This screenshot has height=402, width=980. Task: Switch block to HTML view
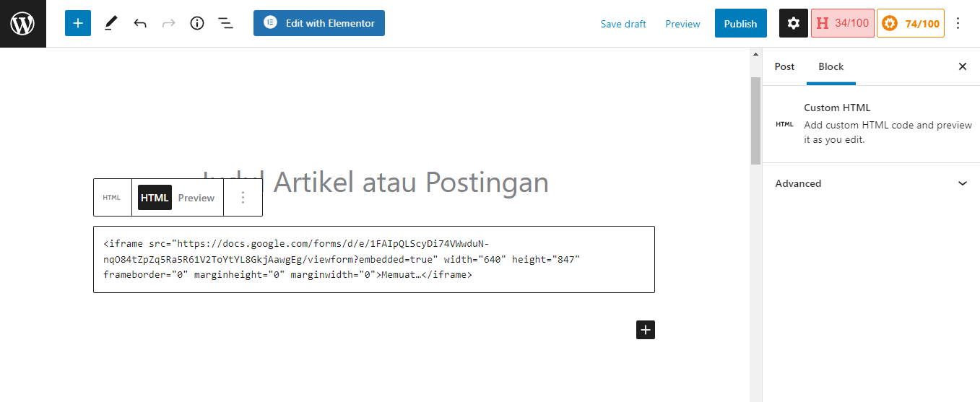pyautogui.click(x=155, y=198)
